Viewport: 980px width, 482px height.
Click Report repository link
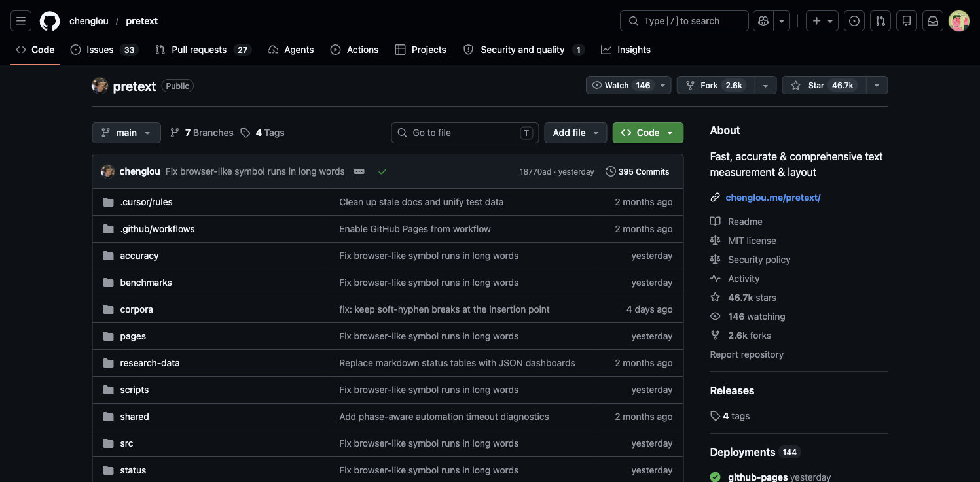coord(747,354)
